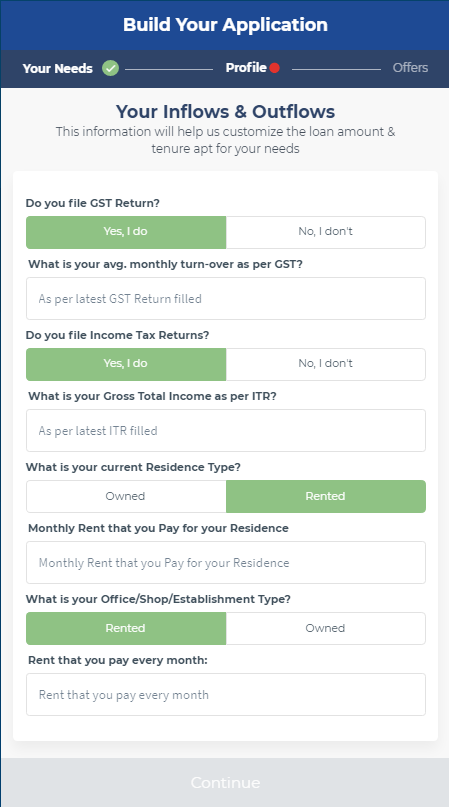Go to the Offers step

tap(410, 68)
